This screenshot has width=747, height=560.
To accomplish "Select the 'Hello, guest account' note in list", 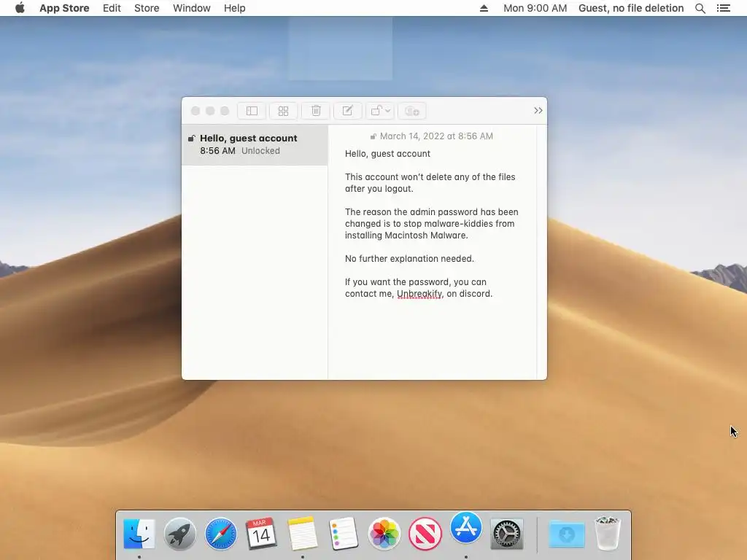I will (255, 145).
